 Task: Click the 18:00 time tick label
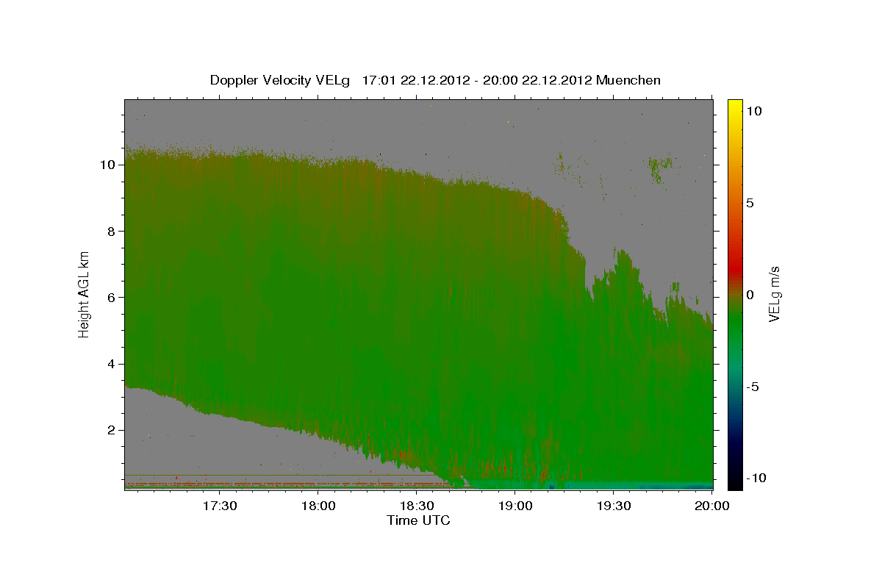pos(318,506)
